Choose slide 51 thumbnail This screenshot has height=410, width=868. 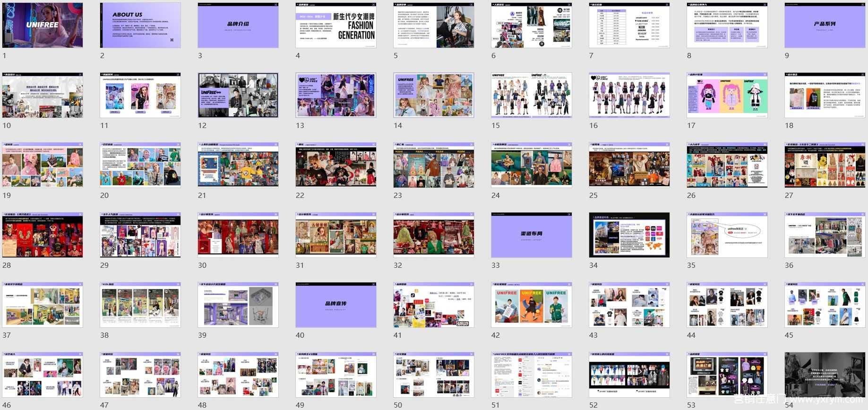click(x=532, y=375)
